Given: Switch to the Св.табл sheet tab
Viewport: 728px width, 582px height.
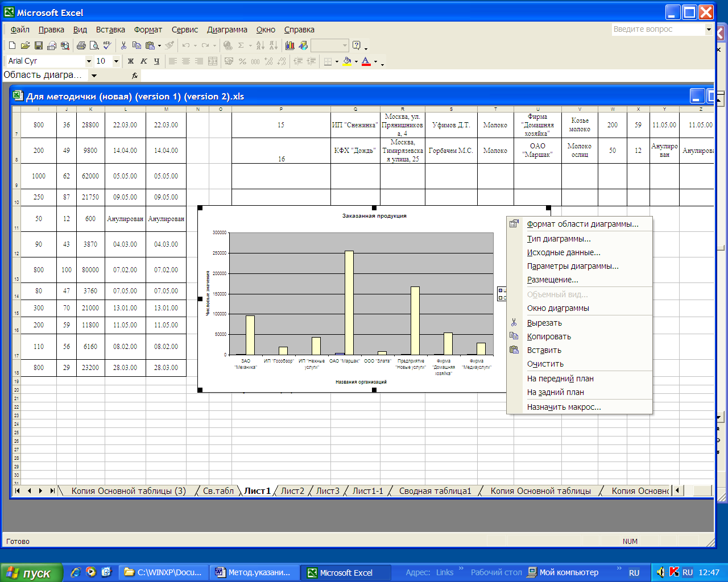Looking at the screenshot, I should tap(218, 491).
